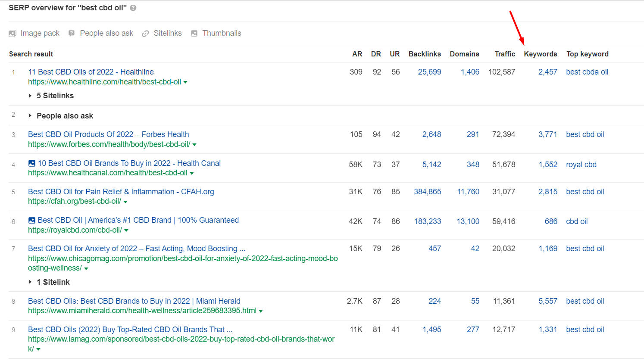This screenshot has width=644, height=361.
Task: Click backlinks value 2,648
Action: click(431, 134)
